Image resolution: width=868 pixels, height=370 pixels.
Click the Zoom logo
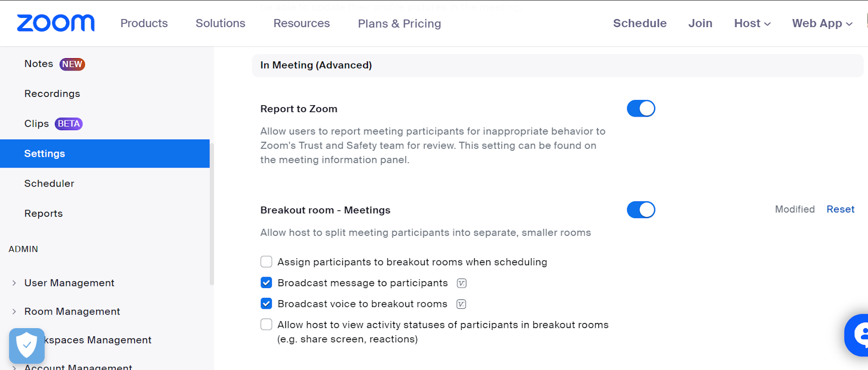point(56,23)
